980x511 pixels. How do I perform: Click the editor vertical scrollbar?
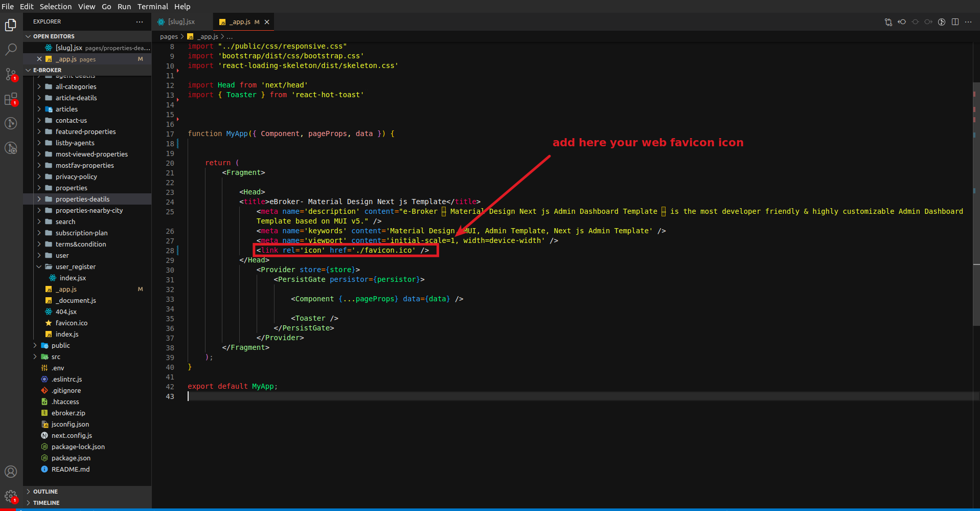[x=976, y=203]
